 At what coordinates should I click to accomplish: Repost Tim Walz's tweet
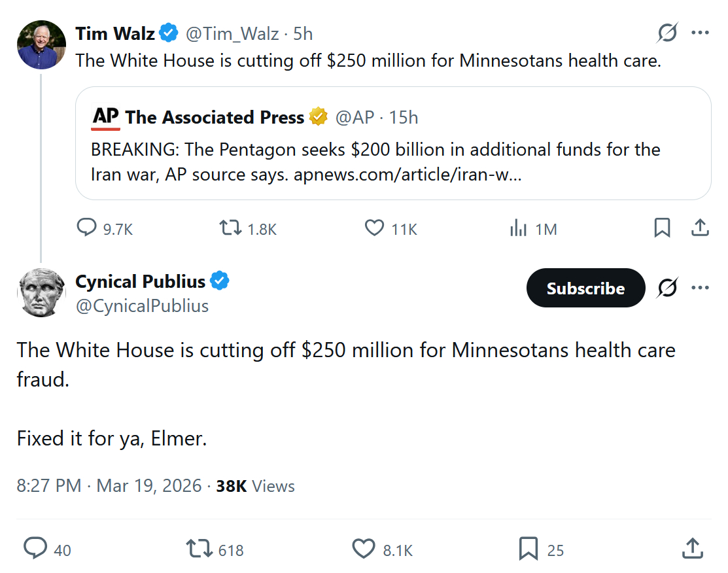(230, 228)
